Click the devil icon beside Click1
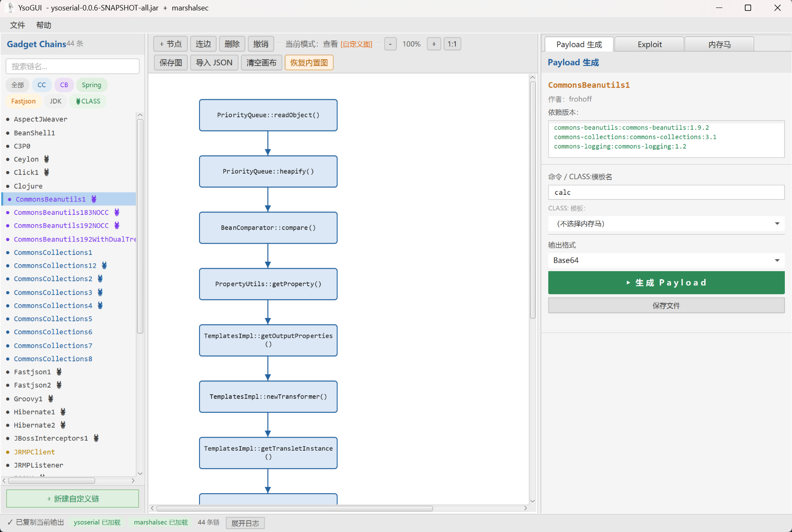Image resolution: width=792 pixels, height=532 pixels. pyautogui.click(x=46, y=172)
